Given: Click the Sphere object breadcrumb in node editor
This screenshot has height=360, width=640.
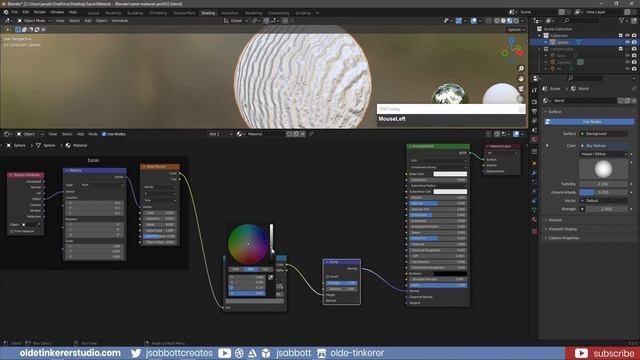Looking at the screenshot, I should coord(16,145).
